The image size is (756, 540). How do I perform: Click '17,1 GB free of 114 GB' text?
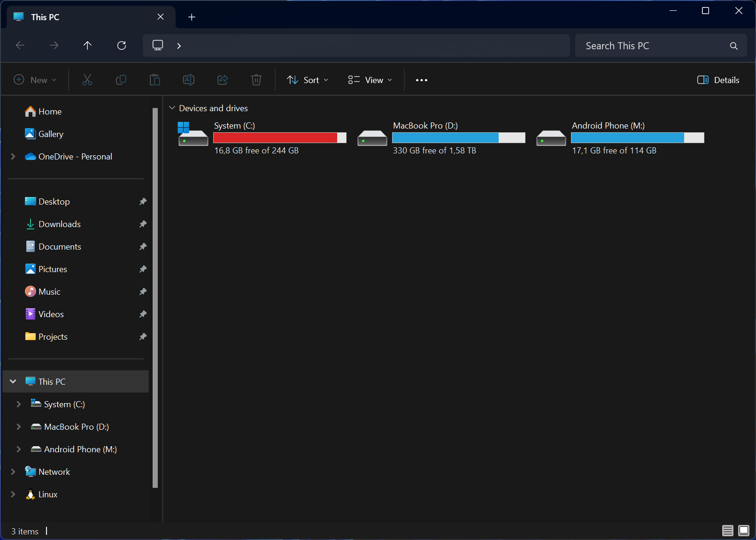coord(614,151)
